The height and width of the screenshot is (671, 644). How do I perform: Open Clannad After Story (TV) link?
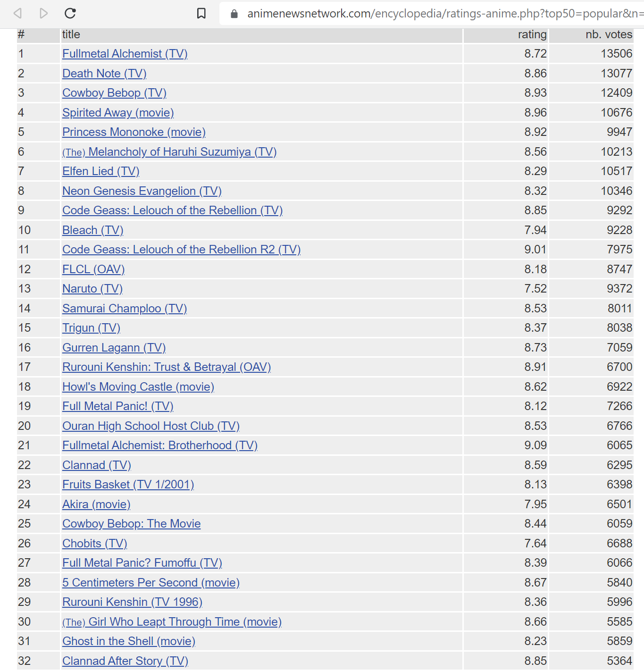pyautogui.click(x=125, y=661)
